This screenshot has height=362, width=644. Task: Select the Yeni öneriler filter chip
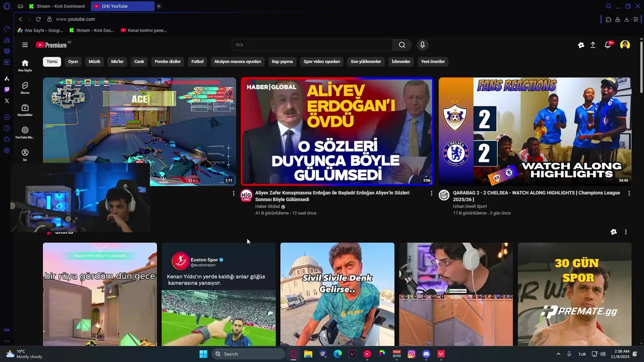click(x=433, y=61)
